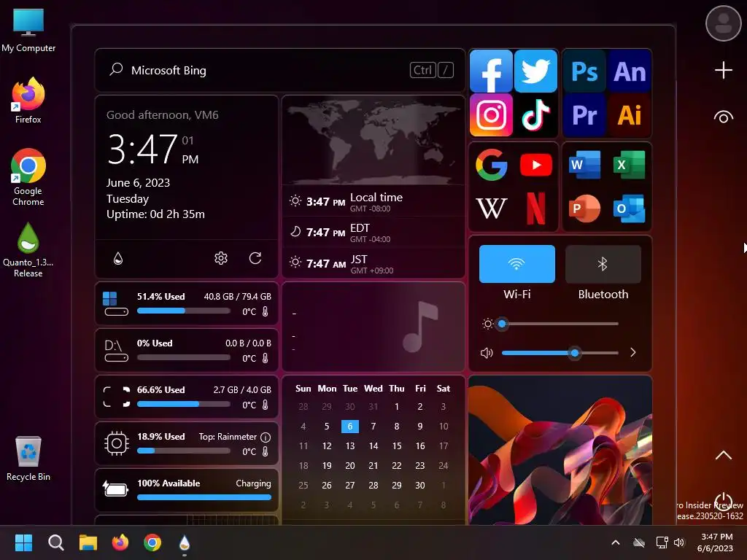Toggle the eye visibility icon in sidebar

coord(723,117)
